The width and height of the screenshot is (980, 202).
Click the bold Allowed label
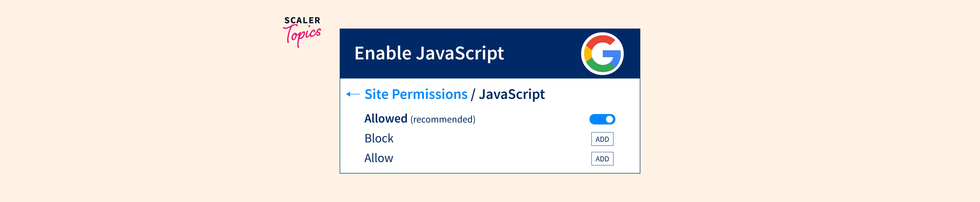pos(386,119)
